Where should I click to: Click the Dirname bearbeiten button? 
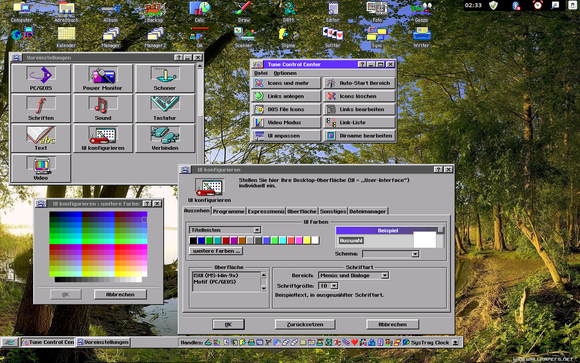[360, 136]
